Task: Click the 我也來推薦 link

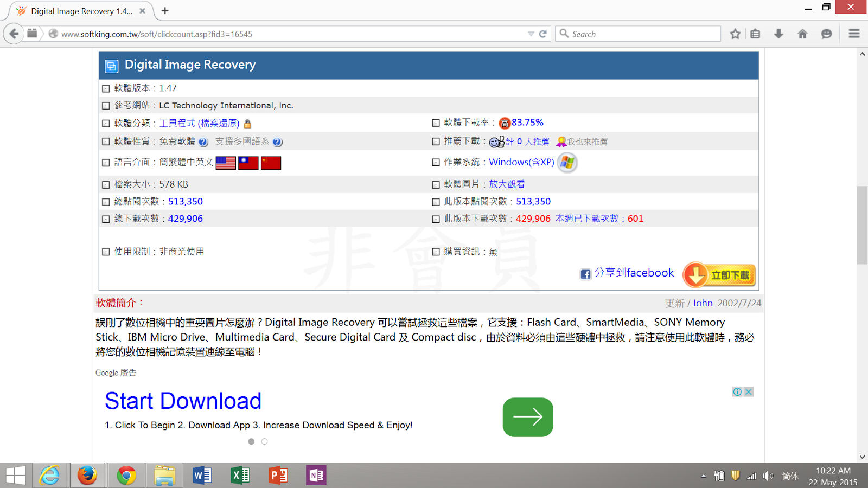Action: click(x=587, y=142)
